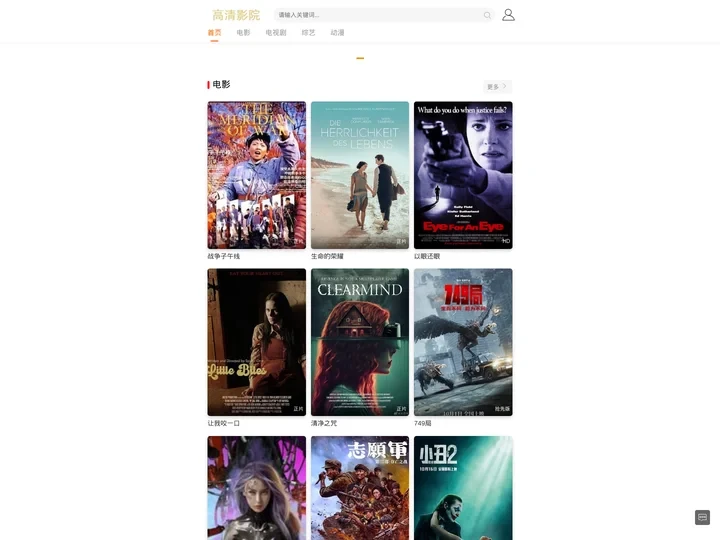The height and width of the screenshot is (540, 720).
Task: Go to the 综艺 navigation tab
Action: [308, 33]
